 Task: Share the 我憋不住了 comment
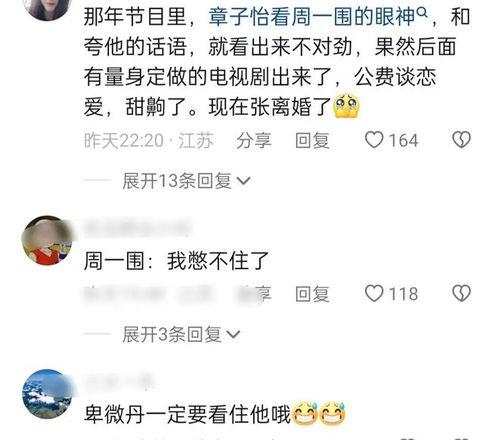[254, 294]
